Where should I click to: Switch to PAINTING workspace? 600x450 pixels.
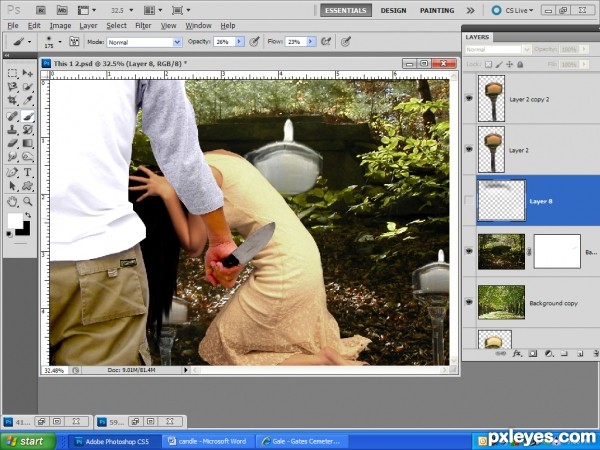pyautogui.click(x=437, y=10)
